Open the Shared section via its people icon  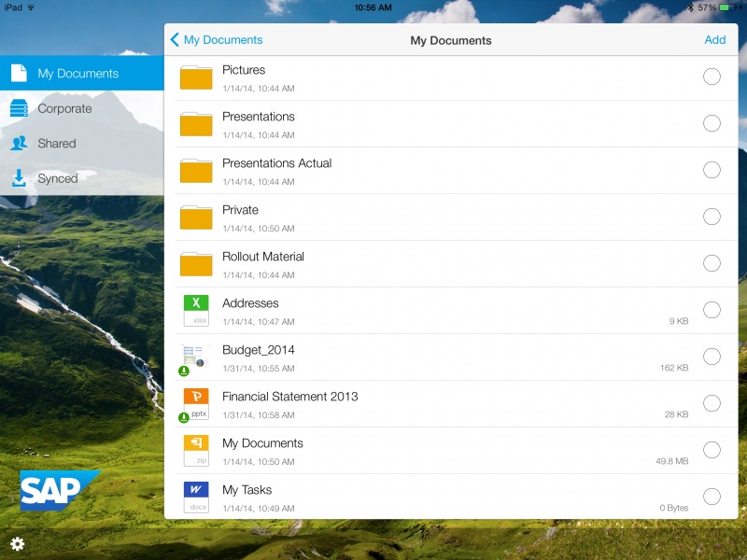pos(17,143)
